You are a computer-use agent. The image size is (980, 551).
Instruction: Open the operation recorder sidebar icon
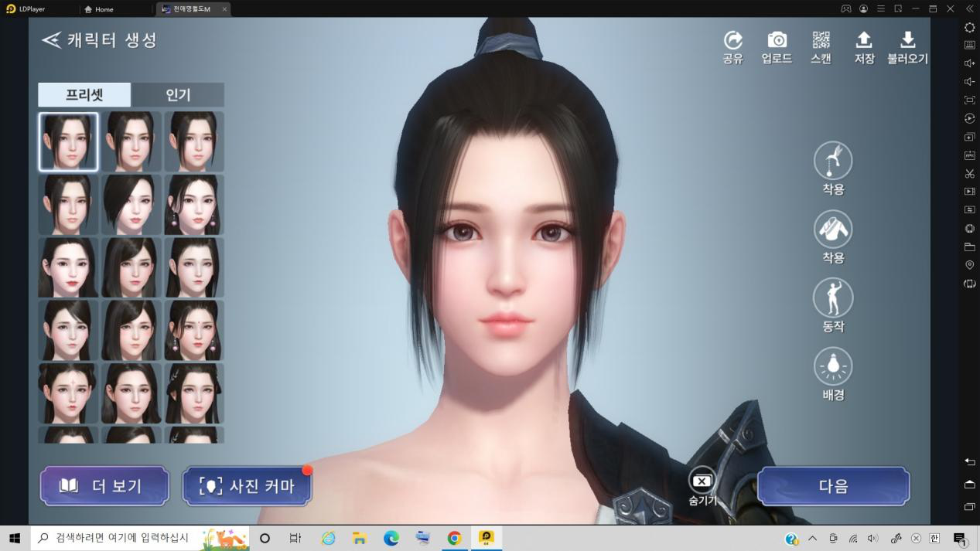point(969,118)
